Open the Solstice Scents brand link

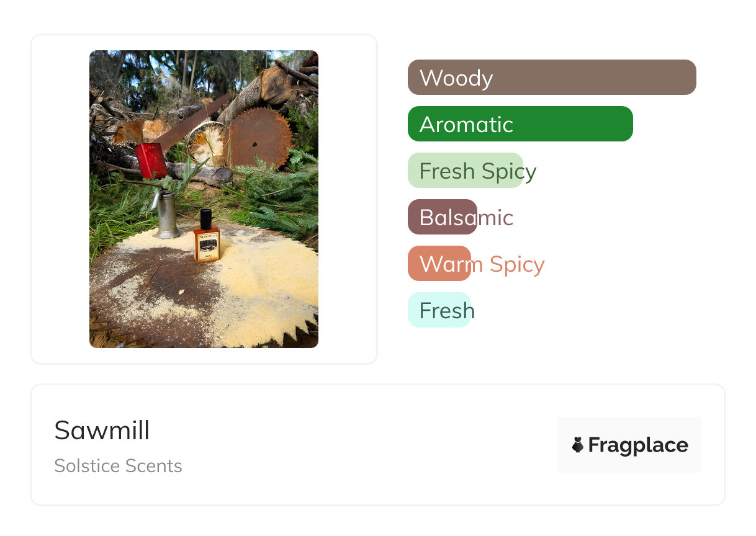tap(118, 466)
